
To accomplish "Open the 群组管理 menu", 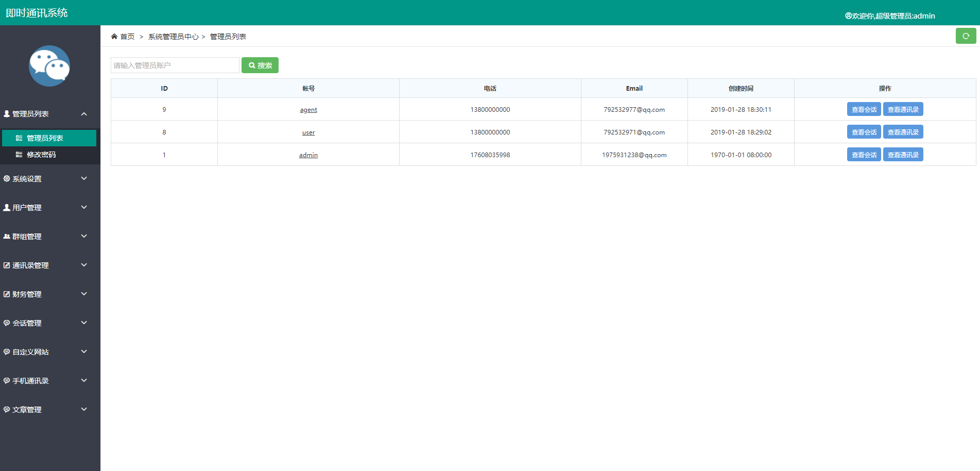I will [50, 237].
